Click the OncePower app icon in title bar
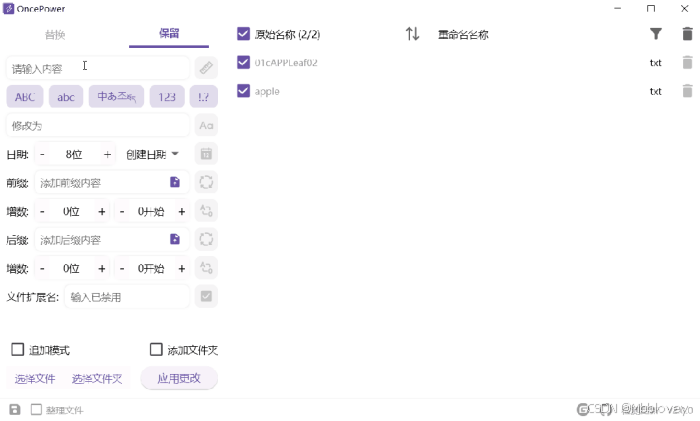The image size is (700, 421). [x=8, y=8]
